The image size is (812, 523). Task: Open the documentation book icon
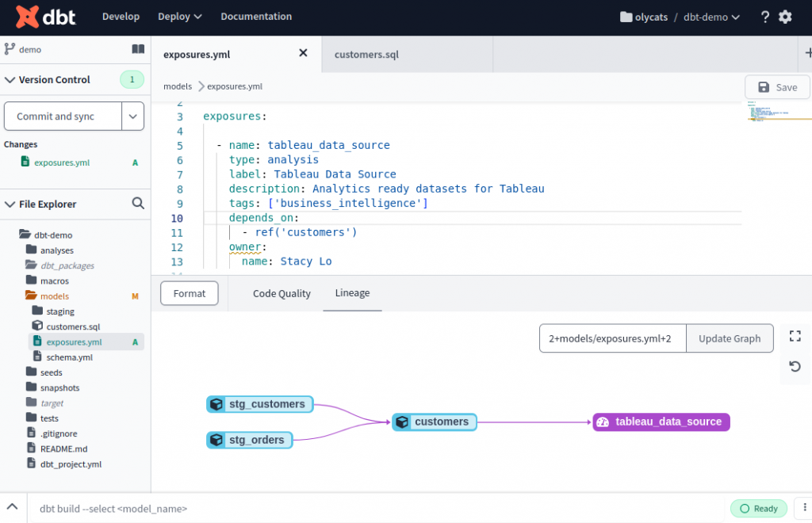[x=138, y=49]
